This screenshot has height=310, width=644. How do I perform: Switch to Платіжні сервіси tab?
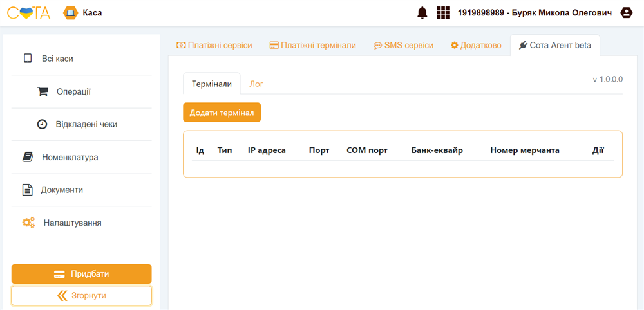[x=214, y=45]
